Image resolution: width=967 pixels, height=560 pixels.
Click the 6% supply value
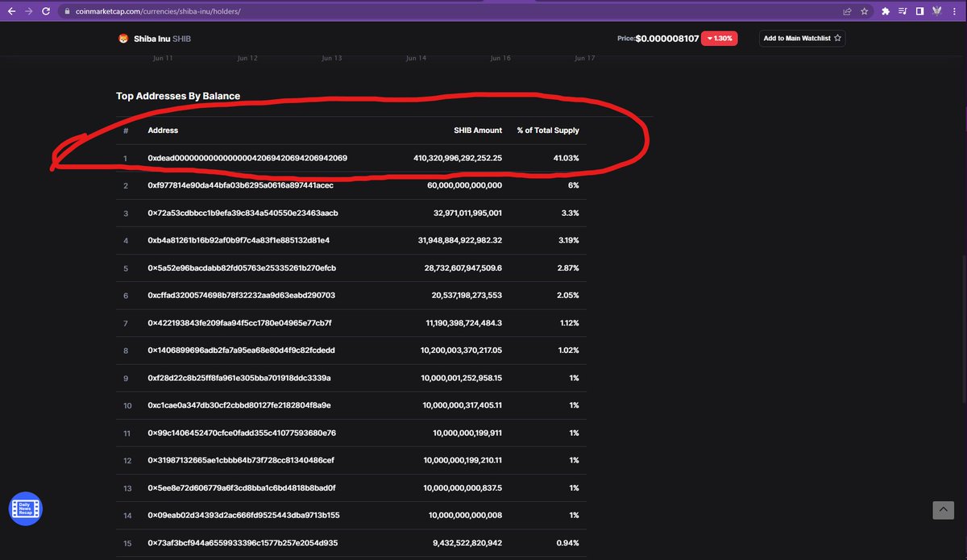573,185
